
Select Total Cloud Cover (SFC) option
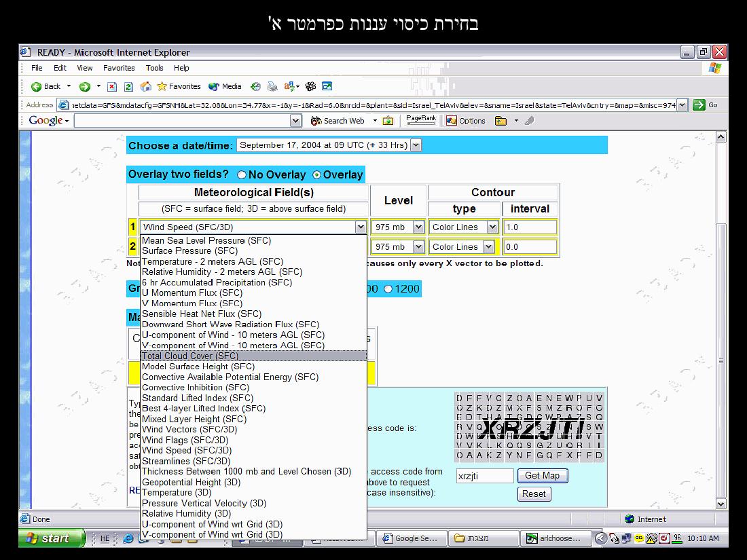253,356
